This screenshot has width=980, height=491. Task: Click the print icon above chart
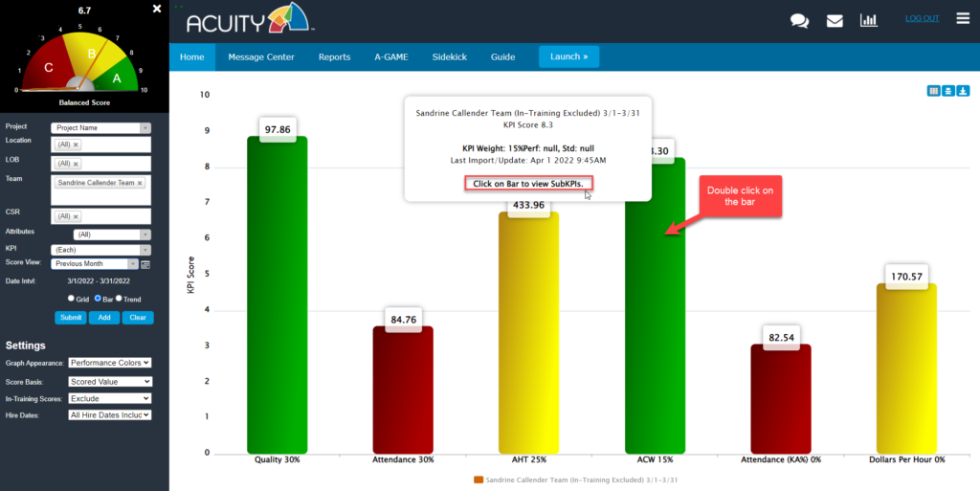coord(948,91)
